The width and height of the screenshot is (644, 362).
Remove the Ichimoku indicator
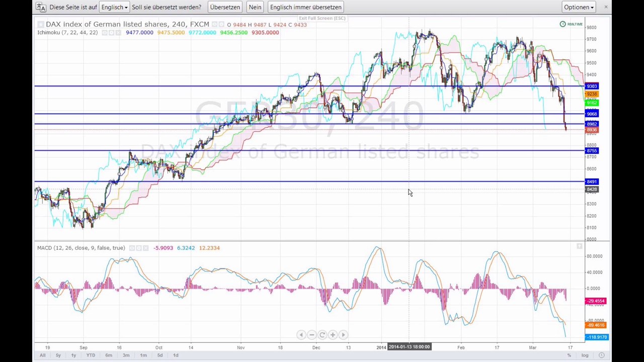pos(118,33)
